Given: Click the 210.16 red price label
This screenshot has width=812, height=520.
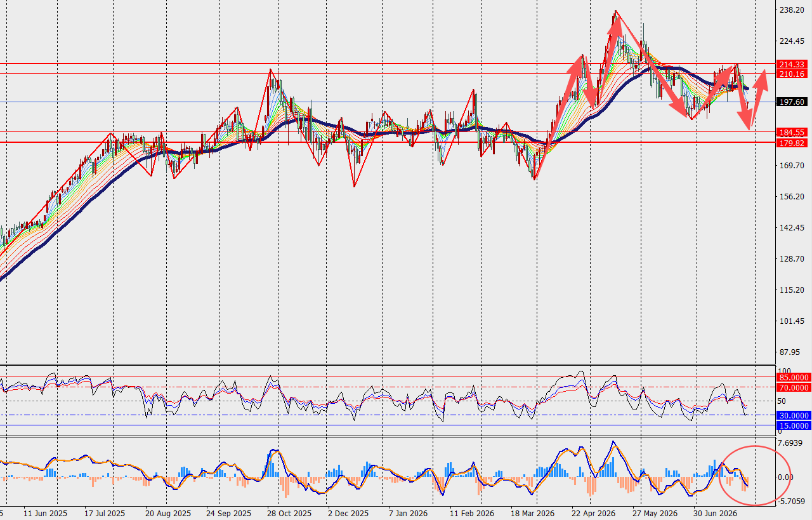Looking at the screenshot, I should click(792, 74).
